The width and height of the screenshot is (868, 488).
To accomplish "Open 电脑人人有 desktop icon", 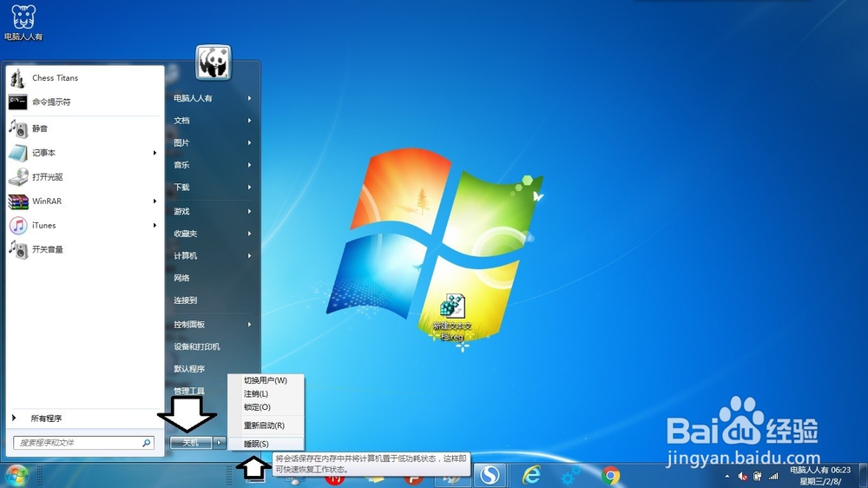I will 23,23.
